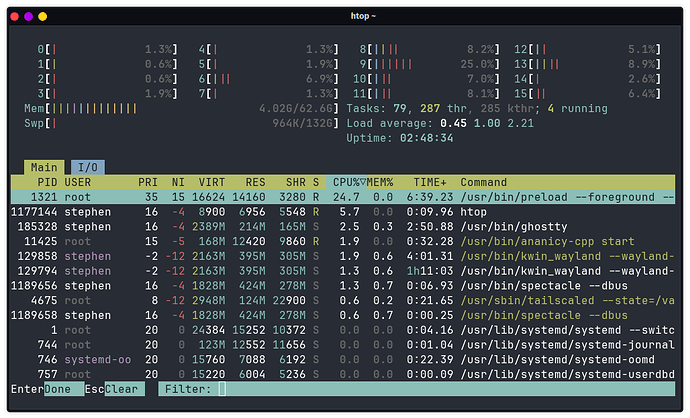The height and width of the screenshot is (418, 690).
Task: Sort by the Command column header
Action: pos(484,182)
